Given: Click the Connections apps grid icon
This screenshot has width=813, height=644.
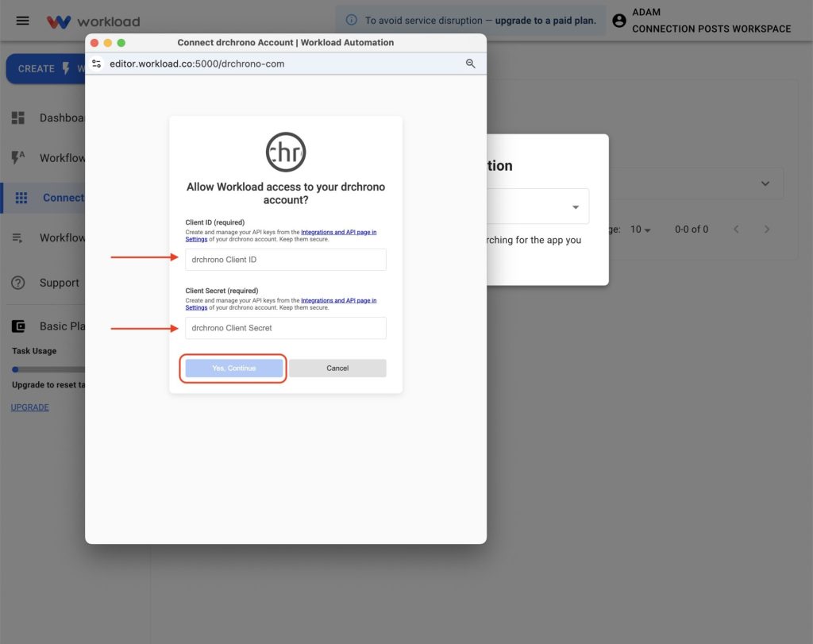Looking at the screenshot, I should click(21, 198).
